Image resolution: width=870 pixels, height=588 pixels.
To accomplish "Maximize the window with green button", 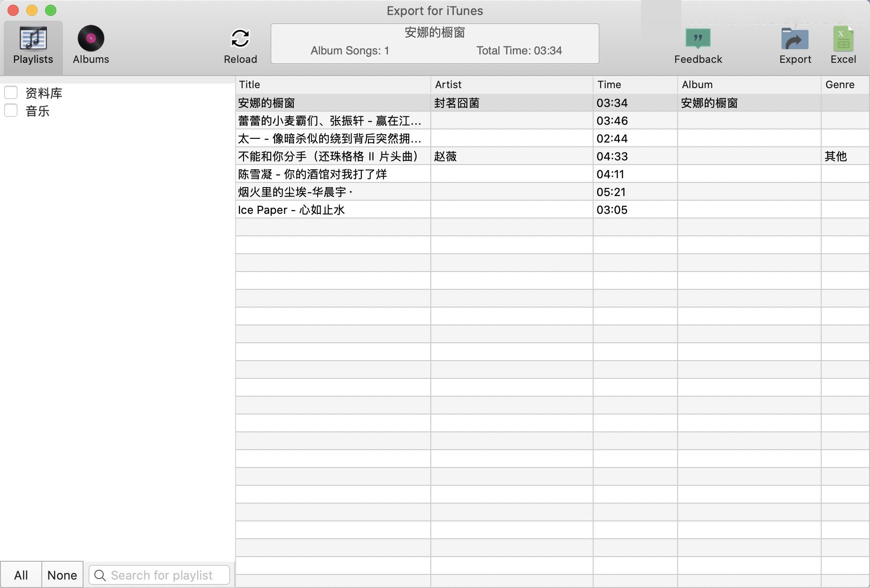I will pyautogui.click(x=51, y=10).
